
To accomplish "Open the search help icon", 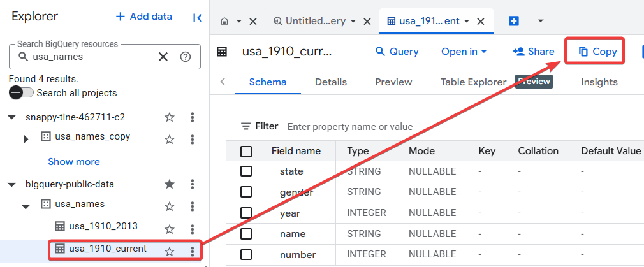I will 186,57.
